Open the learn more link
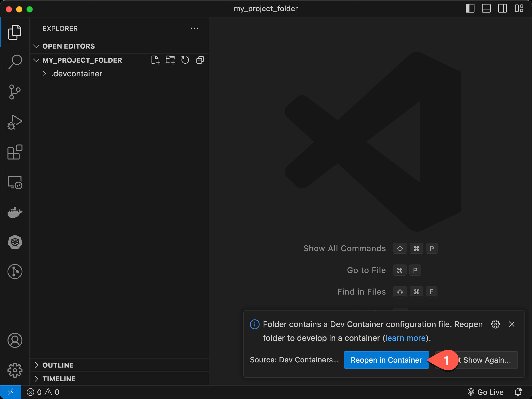This screenshot has height=399, width=532. 405,338
